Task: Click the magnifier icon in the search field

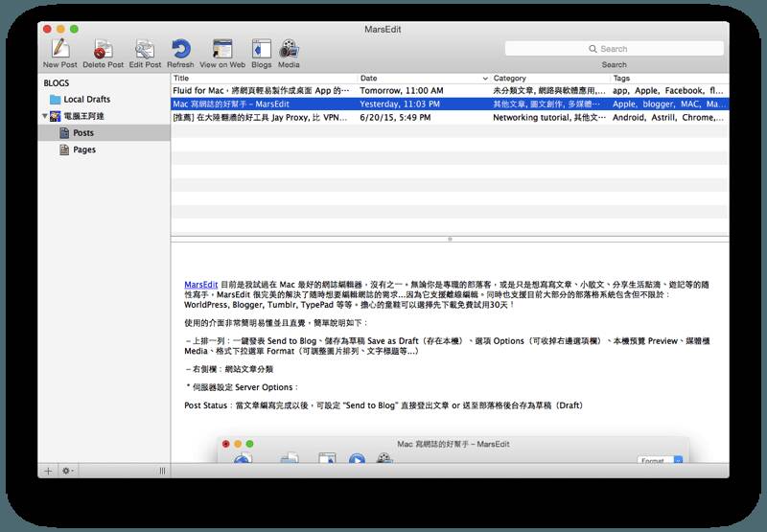Action: tap(593, 49)
